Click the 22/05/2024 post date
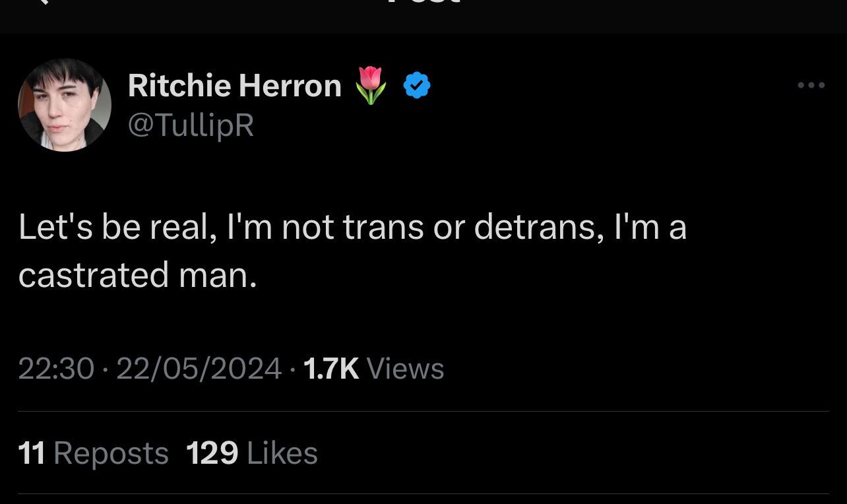The width and height of the screenshot is (847, 504). coord(199,368)
